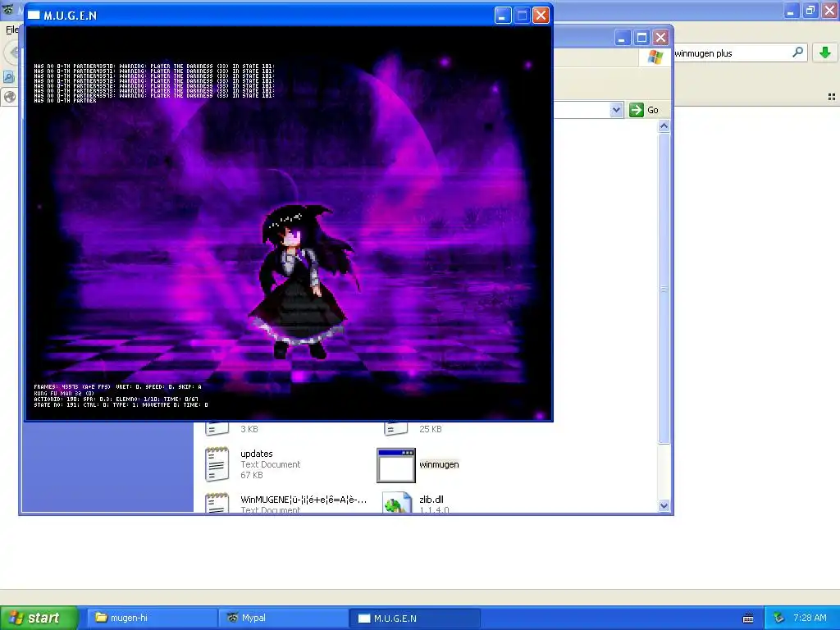Click the WinMUGENE text document icon
840x630 pixels.
(x=217, y=503)
